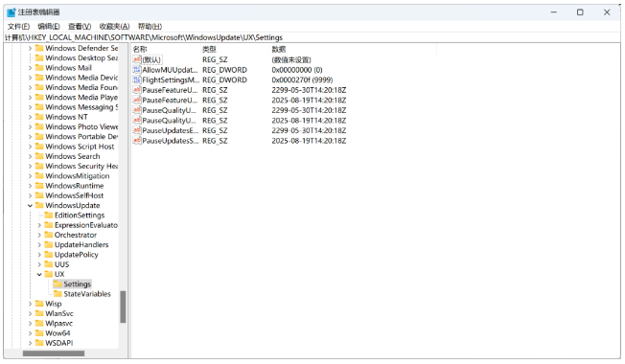Click the registry path address bar

312,37
